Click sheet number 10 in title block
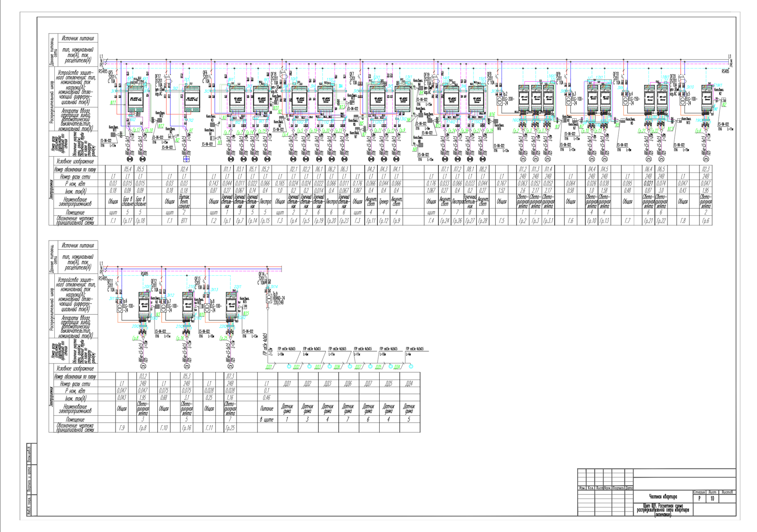Viewport: 757px width, 532px height. point(712,498)
